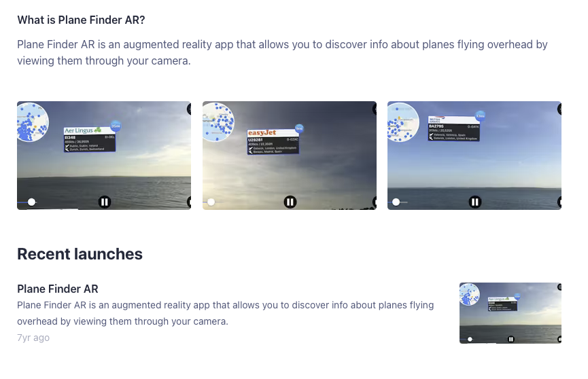Click the pause icon in launch thumbnail
The width and height of the screenshot is (588, 379).
511,339
